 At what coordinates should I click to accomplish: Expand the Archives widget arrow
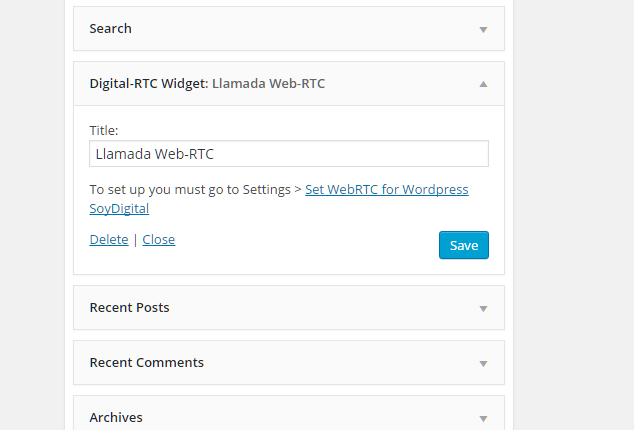click(483, 418)
